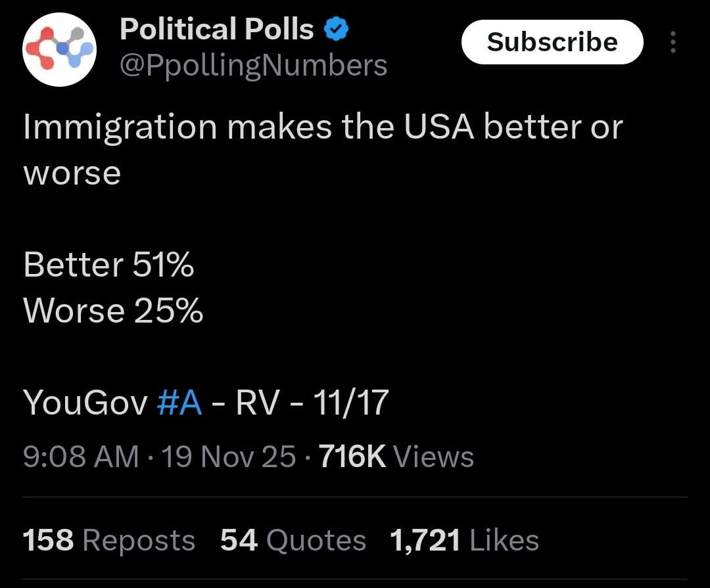Click the 'Better 51%' result line
This screenshot has height=588, width=710.
click(x=108, y=265)
